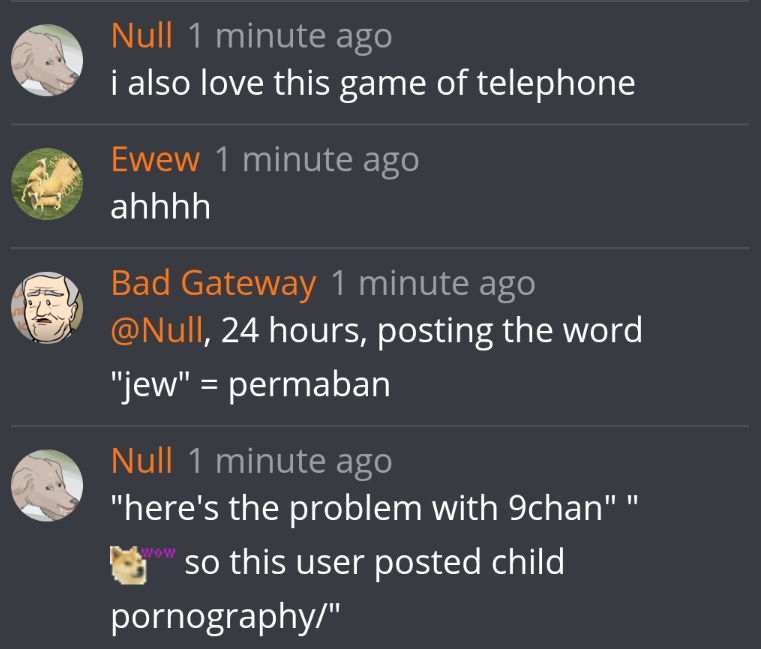Click the timestamp on Null's telephone message

pyautogui.click(x=290, y=37)
